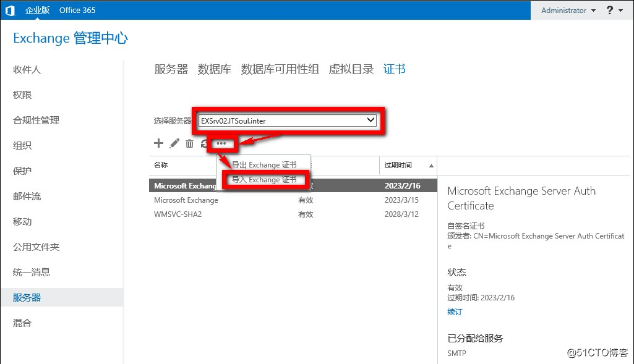Refresh the certificate list
The width and height of the screenshot is (634, 364).
pos(204,143)
